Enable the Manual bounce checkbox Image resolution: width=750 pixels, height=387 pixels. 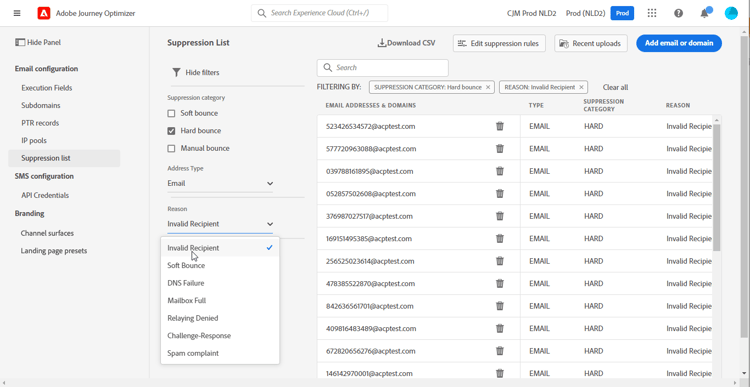(x=171, y=148)
